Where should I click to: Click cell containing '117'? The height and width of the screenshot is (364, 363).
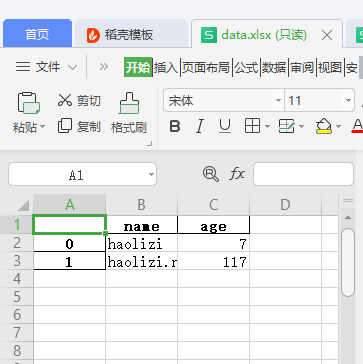[x=214, y=261]
